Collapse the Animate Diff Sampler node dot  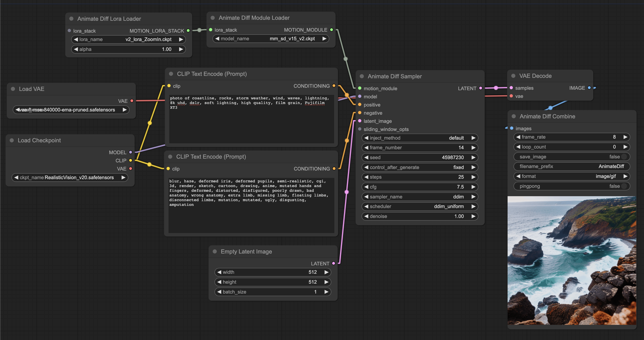pyautogui.click(x=362, y=76)
